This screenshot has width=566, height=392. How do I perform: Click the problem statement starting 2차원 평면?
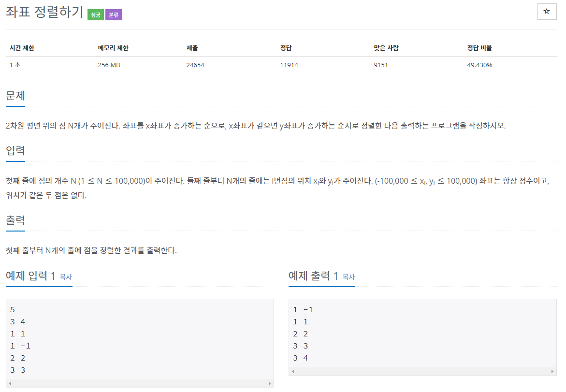click(x=256, y=126)
